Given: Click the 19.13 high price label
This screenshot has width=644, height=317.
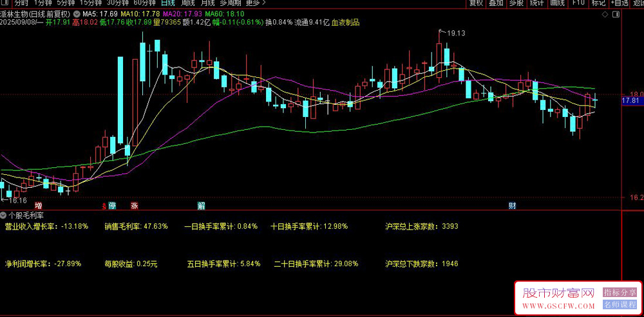Looking at the screenshot, I should tap(456, 33).
